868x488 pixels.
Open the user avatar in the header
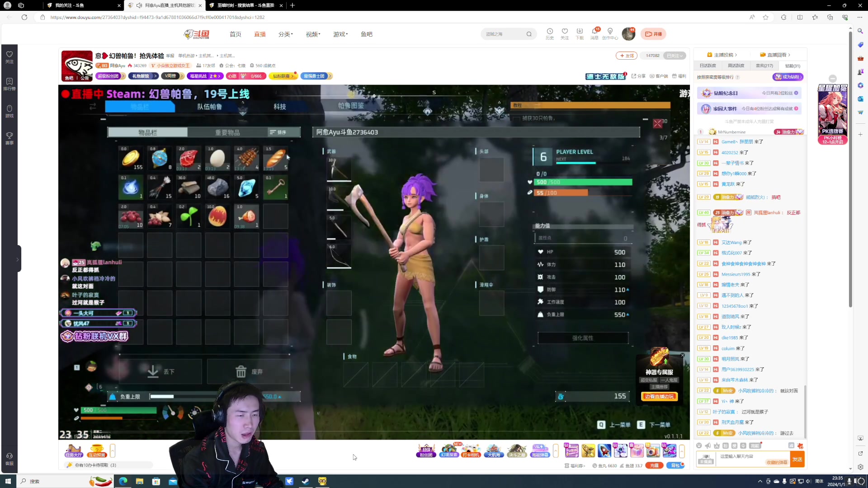pyautogui.click(x=628, y=34)
